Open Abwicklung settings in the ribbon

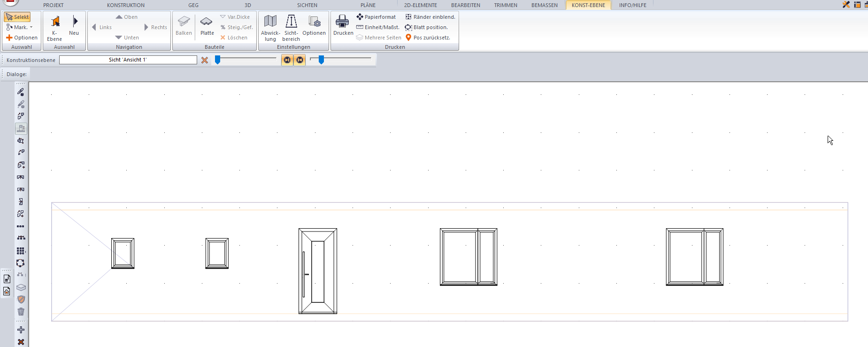[x=270, y=27]
